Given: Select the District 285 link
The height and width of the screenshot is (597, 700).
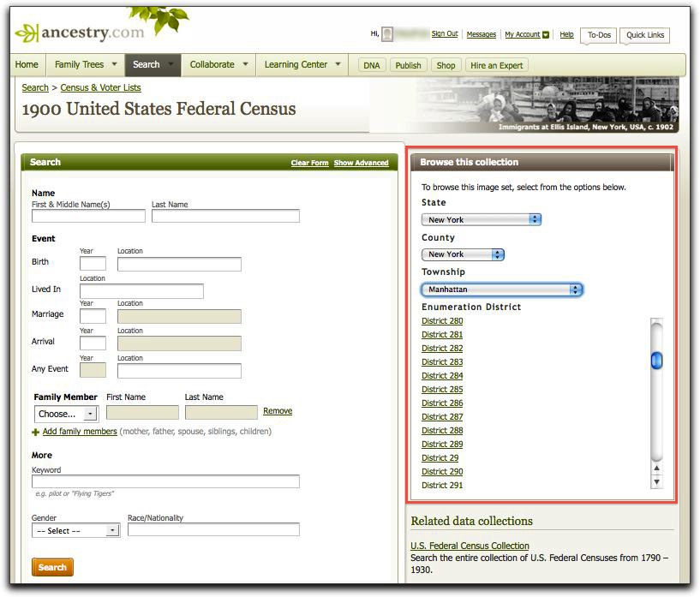Looking at the screenshot, I should pyautogui.click(x=442, y=390).
